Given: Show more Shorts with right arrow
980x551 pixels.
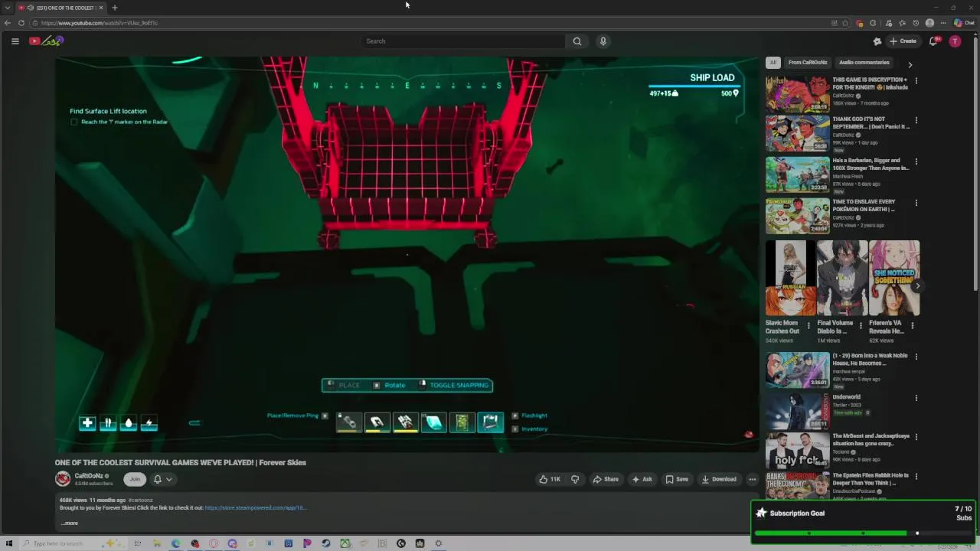Looking at the screenshot, I should 917,285.
